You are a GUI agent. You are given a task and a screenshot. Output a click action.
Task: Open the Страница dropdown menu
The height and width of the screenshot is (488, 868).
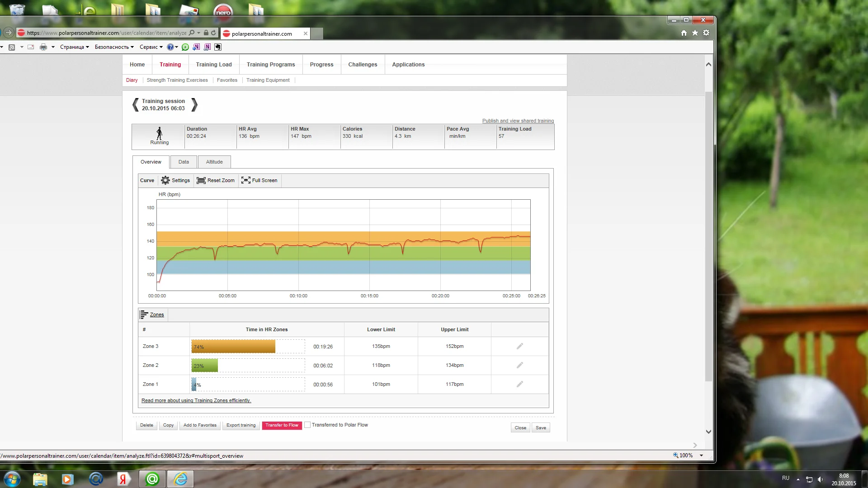(x=74, y=47)
